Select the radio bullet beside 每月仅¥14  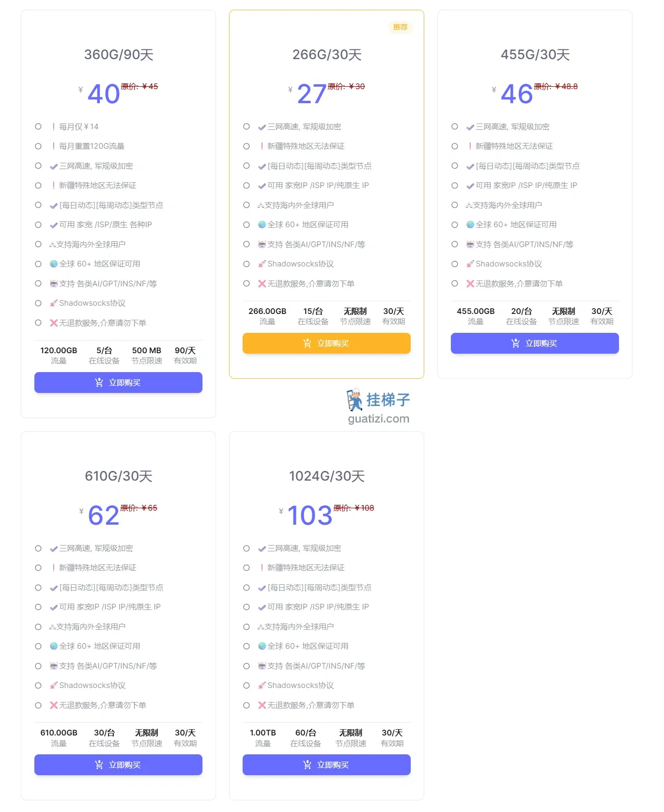[x=38, y=126]
